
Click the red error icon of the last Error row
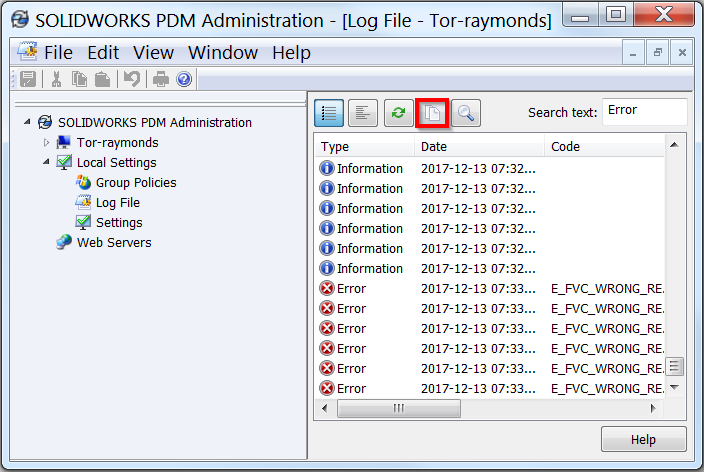[x=327, y=388]
